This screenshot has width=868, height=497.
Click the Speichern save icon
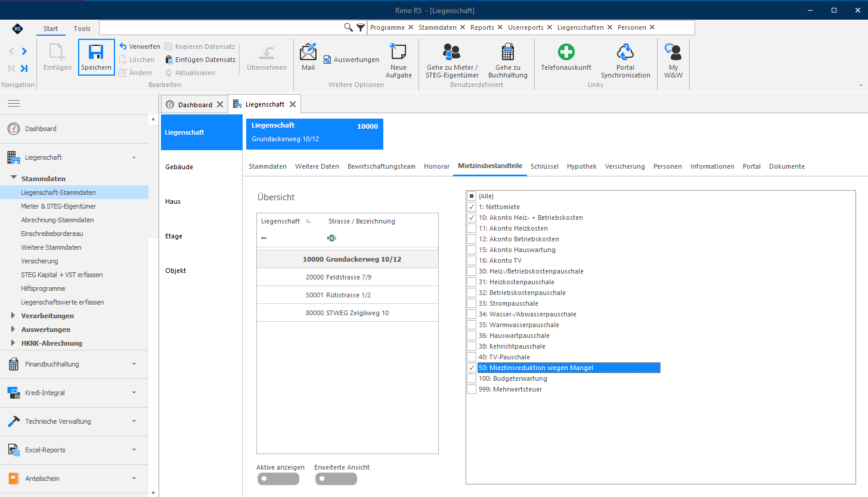96,52
